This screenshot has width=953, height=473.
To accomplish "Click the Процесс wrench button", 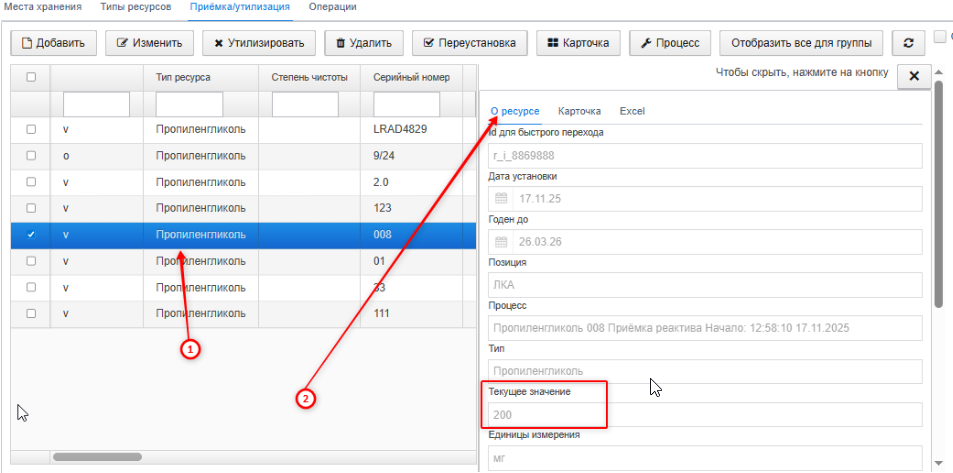I will 670,43.
